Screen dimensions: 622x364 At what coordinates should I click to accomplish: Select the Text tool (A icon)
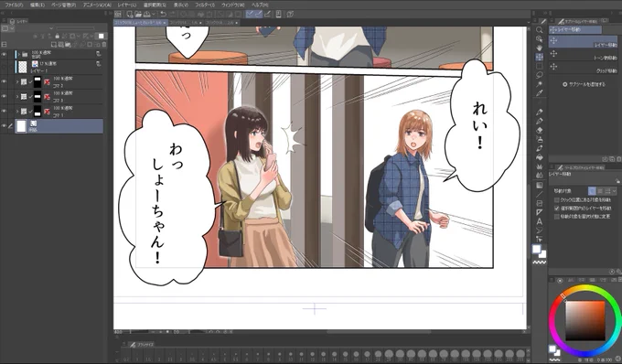tap(539, 221)
